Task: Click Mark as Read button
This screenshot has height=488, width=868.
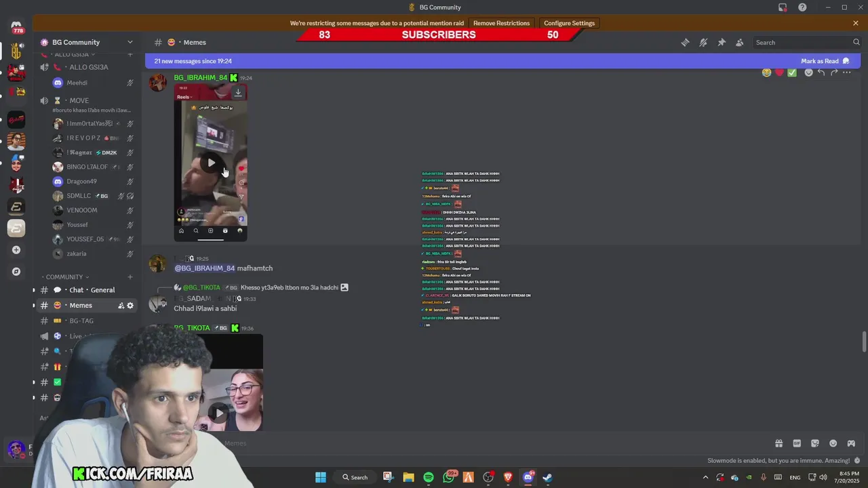Action: tap(825, 61)
